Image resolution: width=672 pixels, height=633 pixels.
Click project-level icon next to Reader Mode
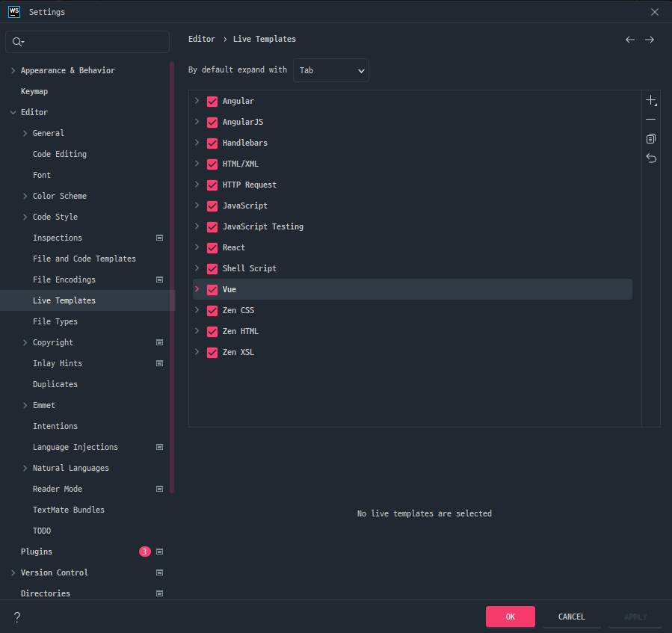[159, 489]
